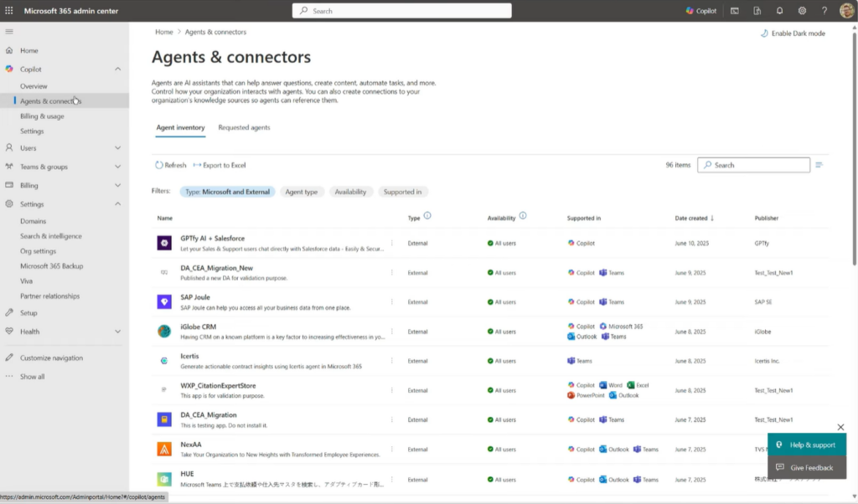Sort by the Date created column

[695, 219]
